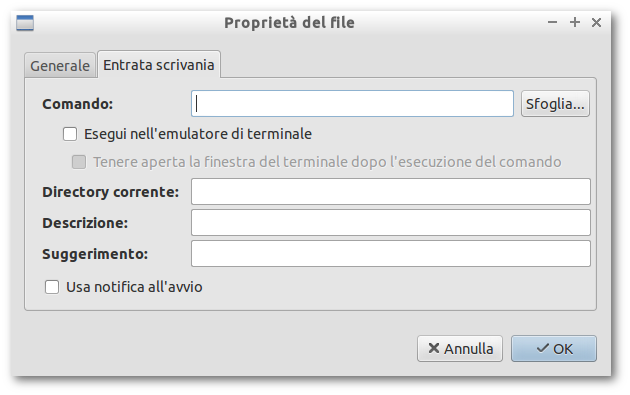630x395 pixels.
Task: Select the Entrata scrivania tab
Action: click(x=159, y=64)
